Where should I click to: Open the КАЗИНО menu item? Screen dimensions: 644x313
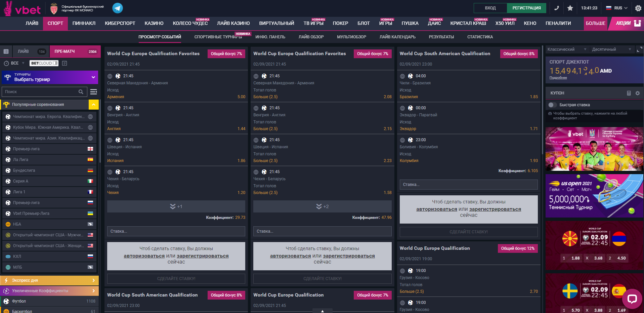[x=154, y=23]
